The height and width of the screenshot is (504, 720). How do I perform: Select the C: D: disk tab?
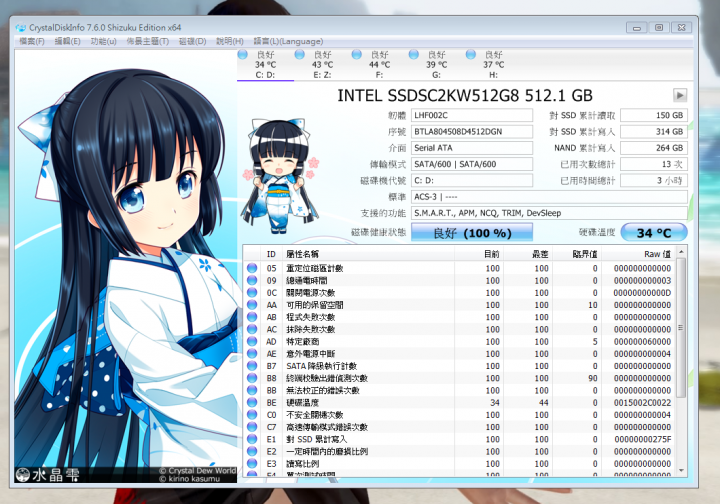tap(265, 65)
